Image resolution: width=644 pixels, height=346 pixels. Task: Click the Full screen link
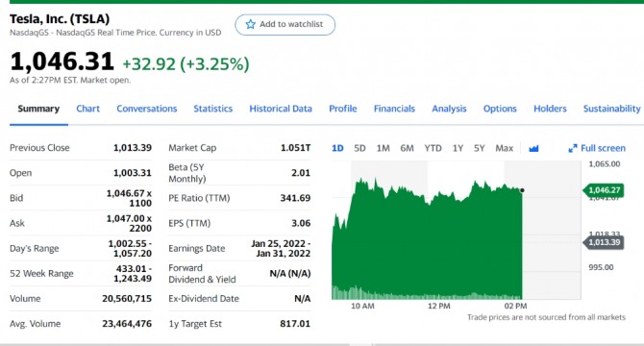(597, 148)
